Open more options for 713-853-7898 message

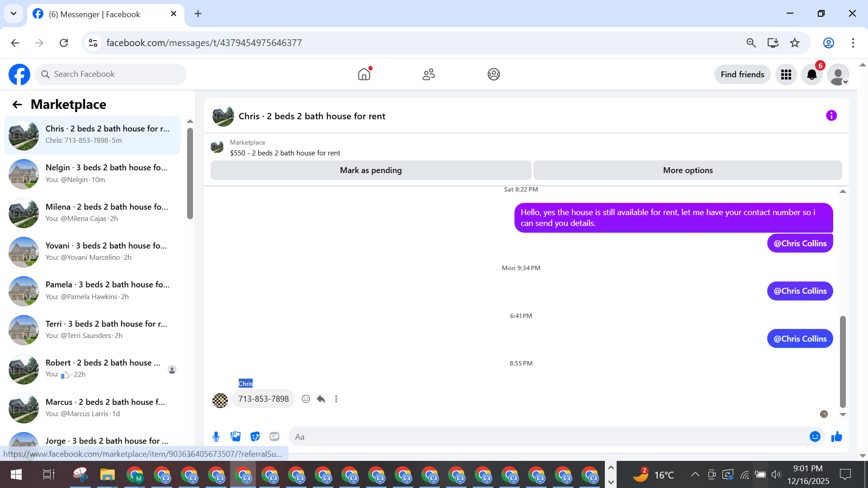coord(336,399)
